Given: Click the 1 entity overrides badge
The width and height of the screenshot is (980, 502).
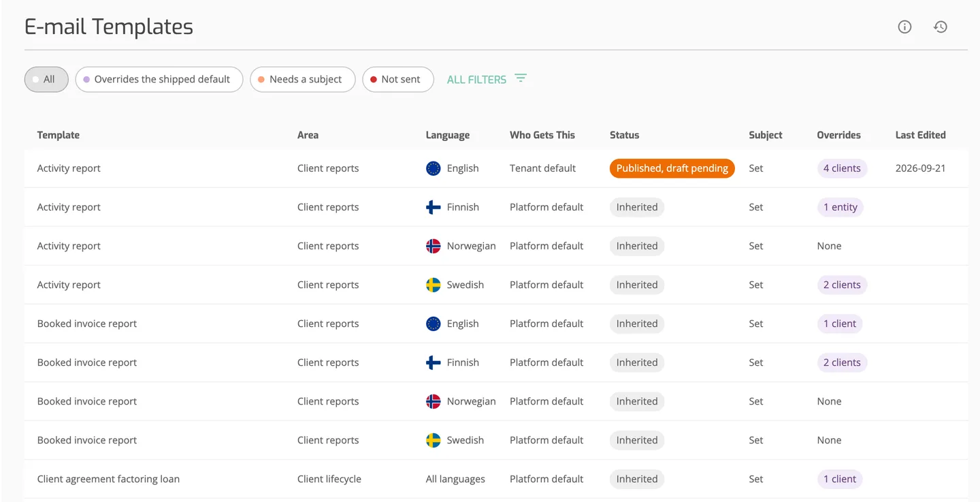Looking at the screenshot, I should coord(840,207).
